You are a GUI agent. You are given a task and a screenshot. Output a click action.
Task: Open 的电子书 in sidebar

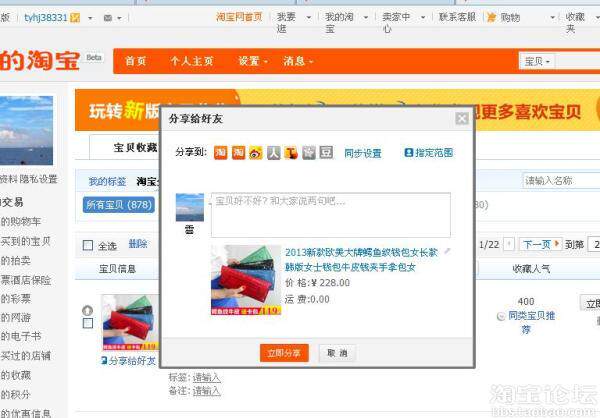(21, 336)
